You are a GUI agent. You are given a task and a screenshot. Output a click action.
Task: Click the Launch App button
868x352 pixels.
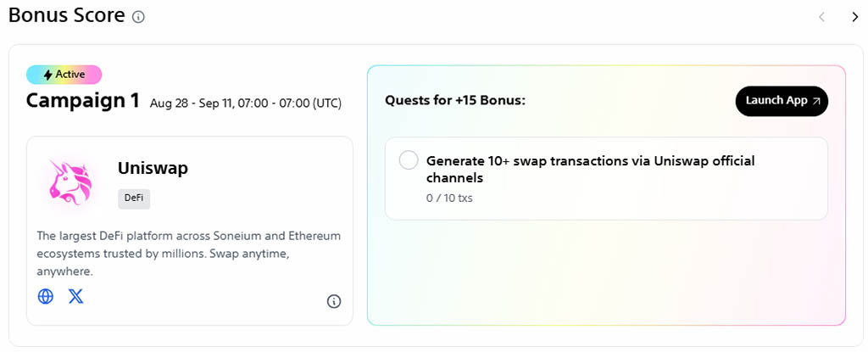(x=782, y=101)
